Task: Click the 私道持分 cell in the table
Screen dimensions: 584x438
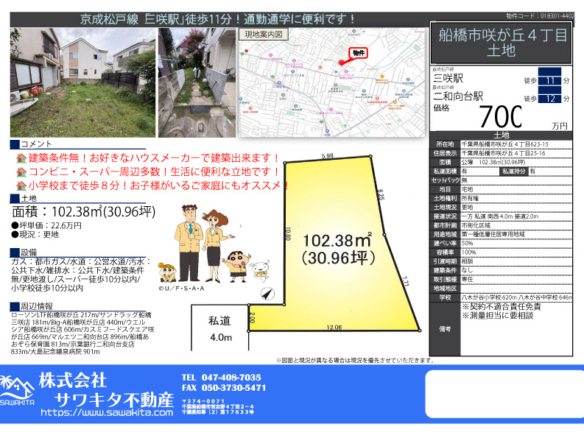Action: click(x=514, y=171)
